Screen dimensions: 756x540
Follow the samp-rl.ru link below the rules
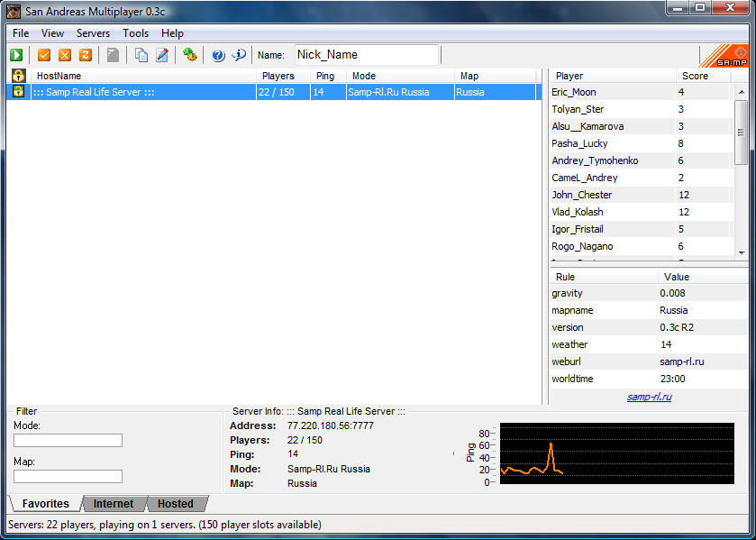(649, 398)
